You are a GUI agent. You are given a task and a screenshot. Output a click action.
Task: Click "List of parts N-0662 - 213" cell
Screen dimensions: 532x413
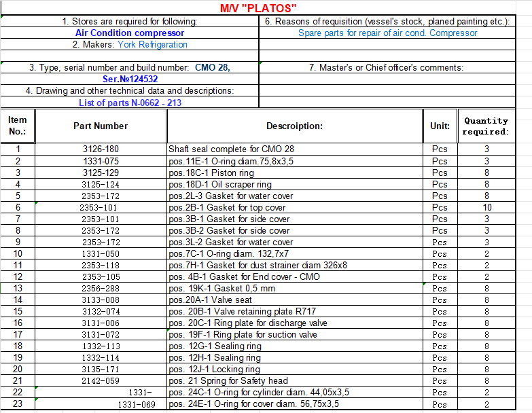pyautogui.click(x=130, y=103)
